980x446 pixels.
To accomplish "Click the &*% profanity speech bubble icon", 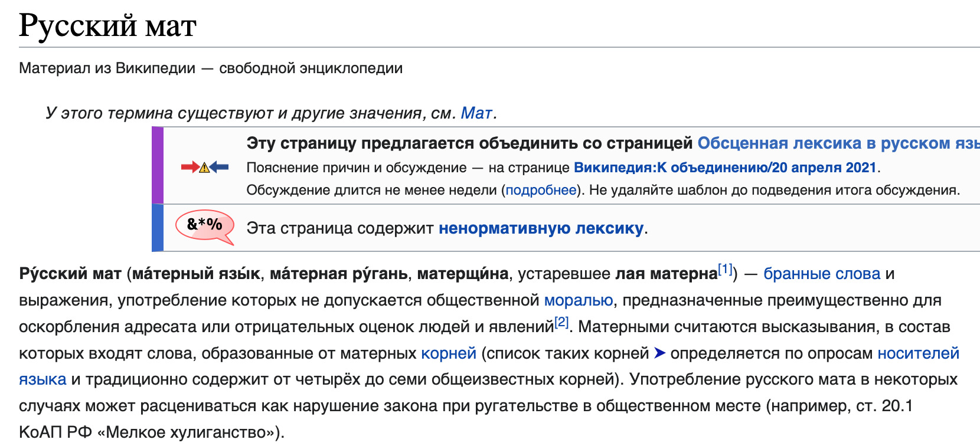I will point(205,225).
